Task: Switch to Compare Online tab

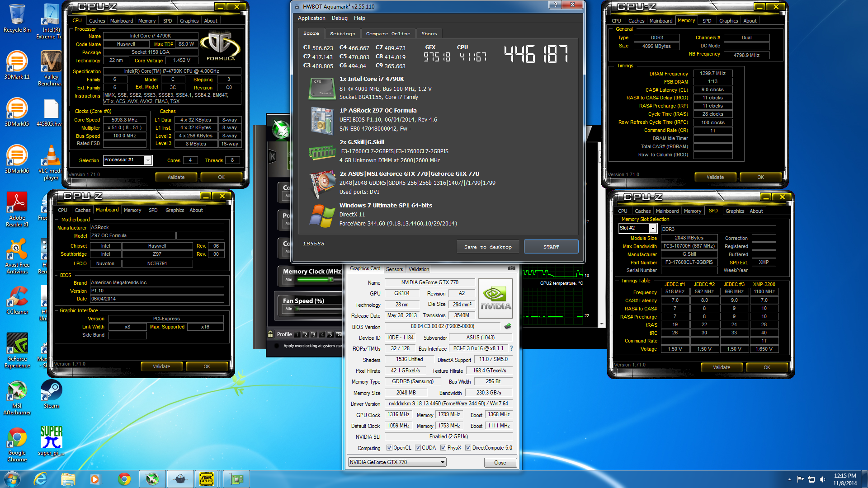Action: [x=388, y=33]
